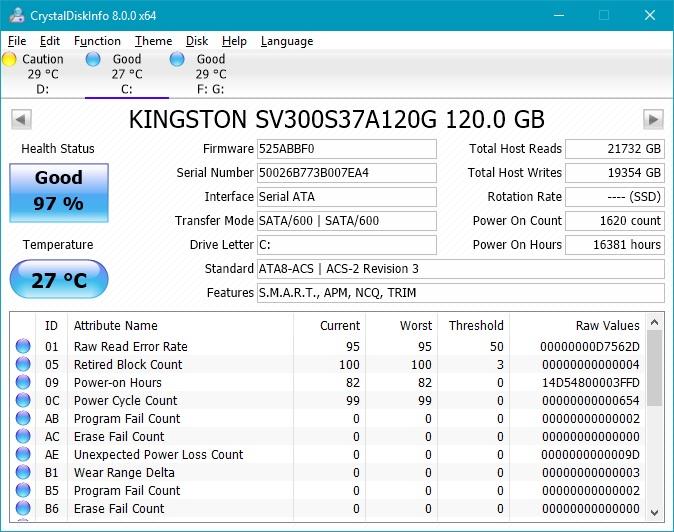This screenshot has width=674, height=532.
Task: Click the Power On Hours value 16381 hours
Action: coord(615,245)
